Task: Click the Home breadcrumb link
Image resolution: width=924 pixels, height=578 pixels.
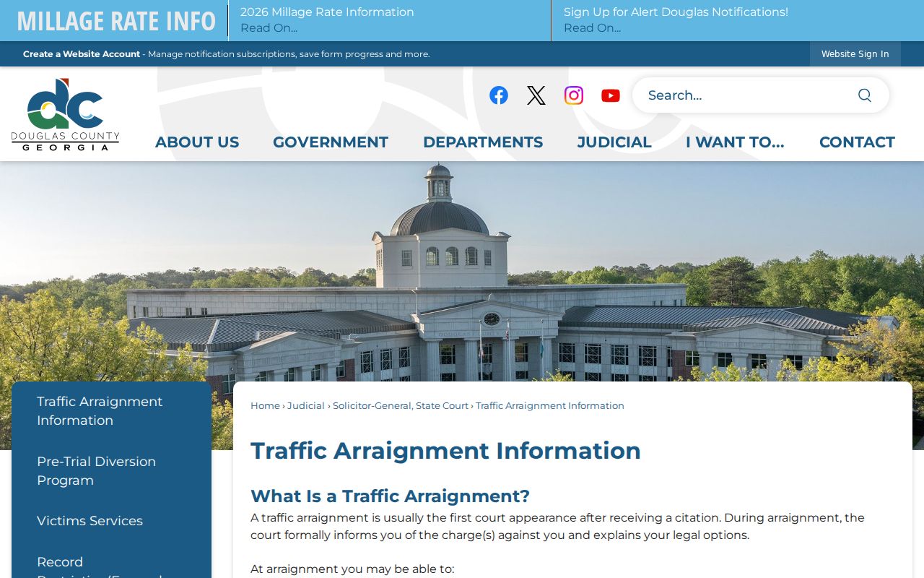Action: [265, 406]
